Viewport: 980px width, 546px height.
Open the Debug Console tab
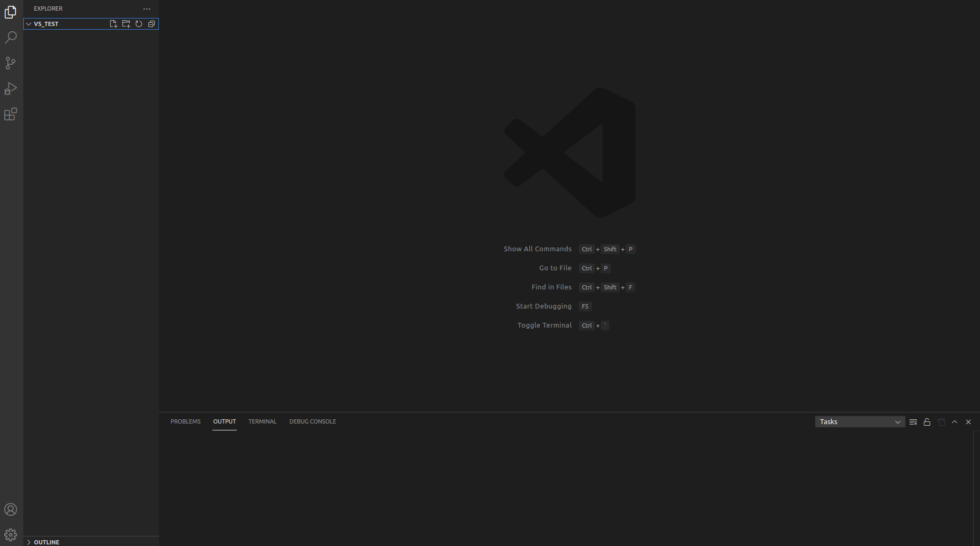coord(313,421)
